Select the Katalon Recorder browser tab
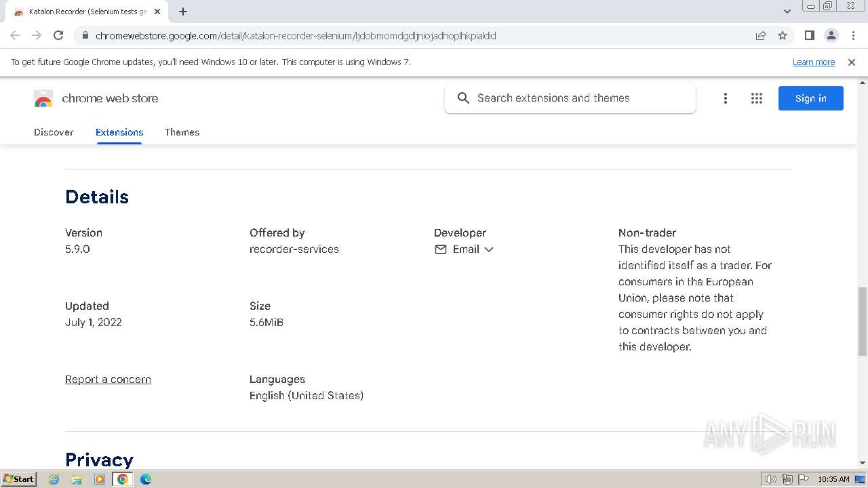The image size is (868, 488). tap(87, 12)
